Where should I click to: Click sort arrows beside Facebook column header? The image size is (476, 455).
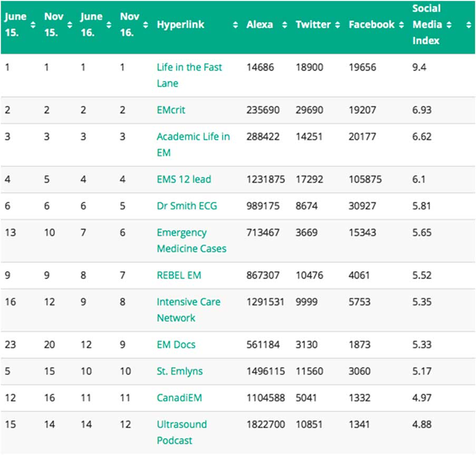coord(401,25)
